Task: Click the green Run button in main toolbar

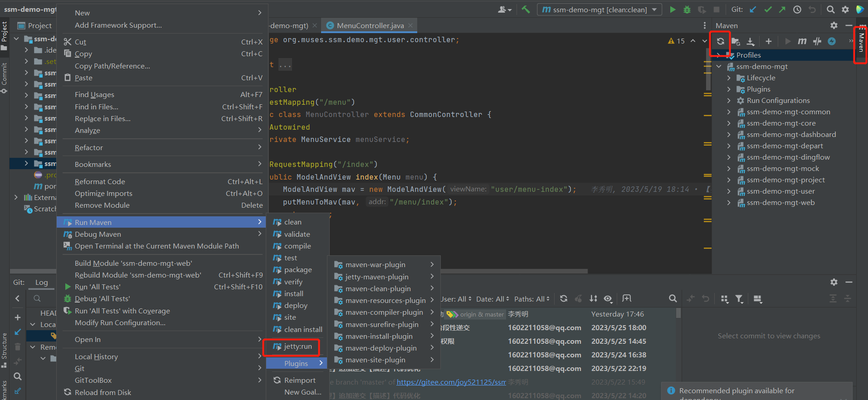Action: point(673,10)
